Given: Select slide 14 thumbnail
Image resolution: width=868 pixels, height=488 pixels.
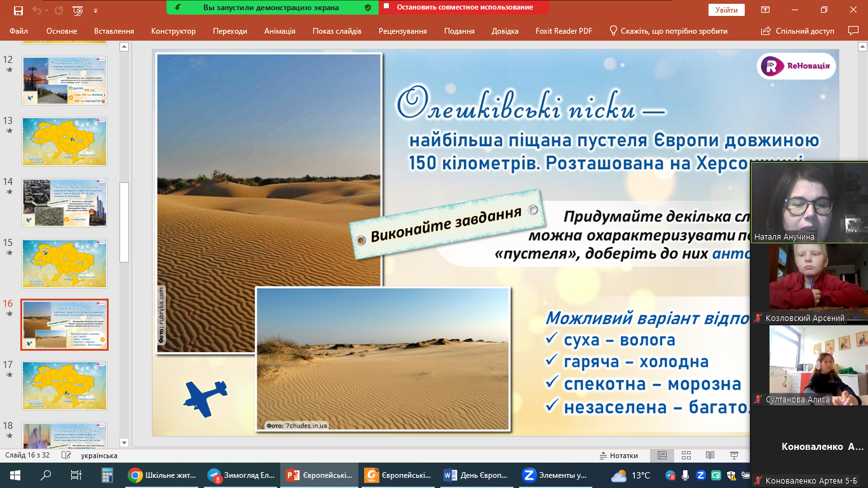Looking at the screenshot, I should tap(65, 203).
